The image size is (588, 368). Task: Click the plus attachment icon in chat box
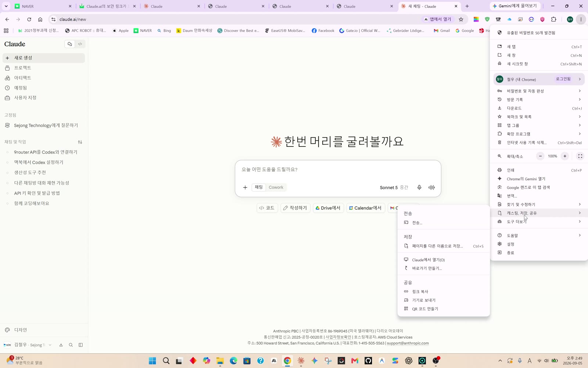pos(245,188)
